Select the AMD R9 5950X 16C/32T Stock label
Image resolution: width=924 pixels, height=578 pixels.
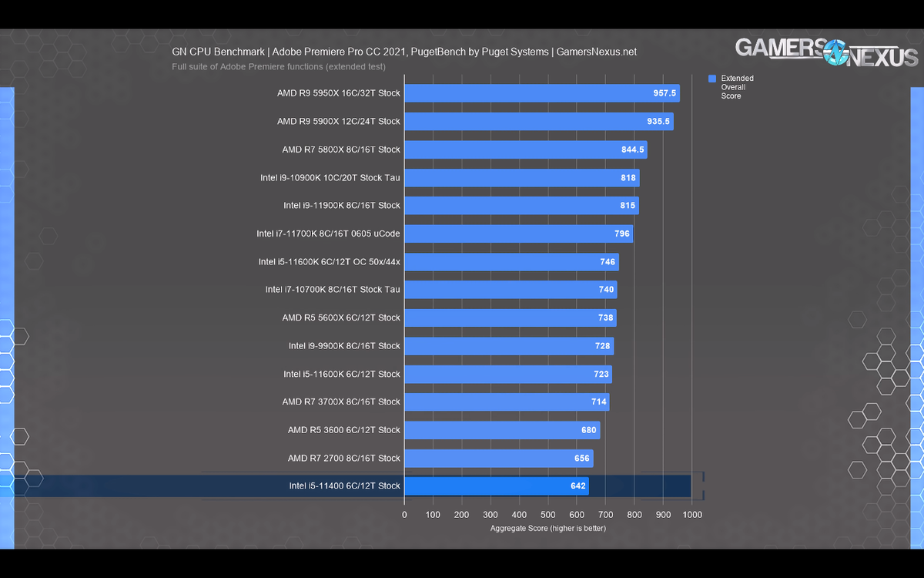click(339, 93)
